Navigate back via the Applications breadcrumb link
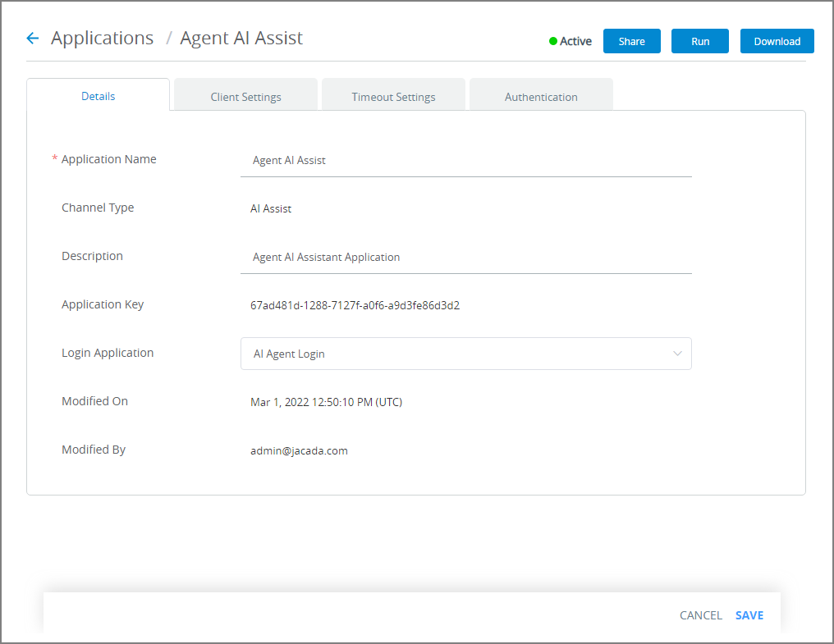The width and height of the screenshot is (834, 644). [102, 38]
